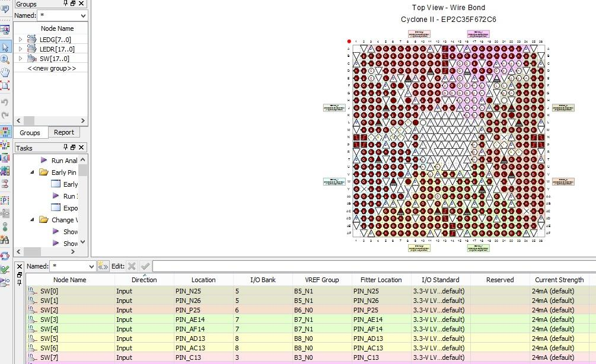Expand the LEDR[17..0] group
The height and width of the screenshot is (364, 596).
[x=21, y=49]
